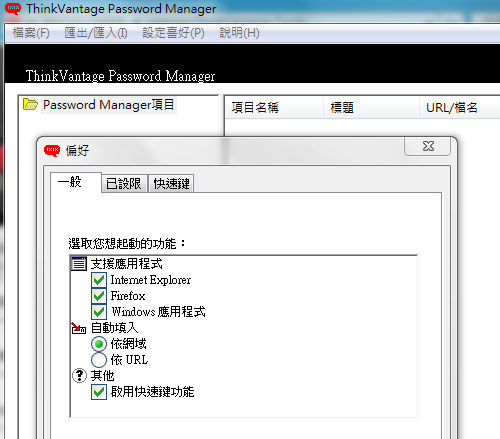The image size is (500, 439).
Task: Toggle the 啟用快速鍵功能 checkbox
Action: (99, 392)
